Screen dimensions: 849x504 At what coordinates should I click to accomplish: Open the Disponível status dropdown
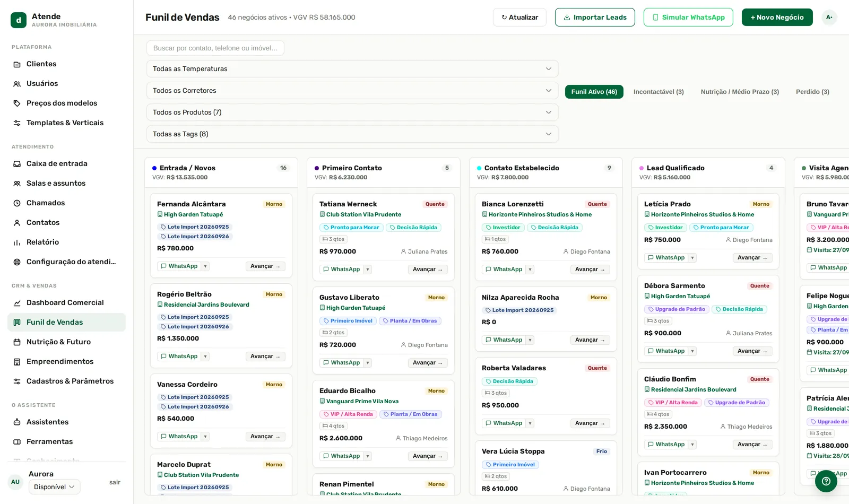click(x=54, y=487)
